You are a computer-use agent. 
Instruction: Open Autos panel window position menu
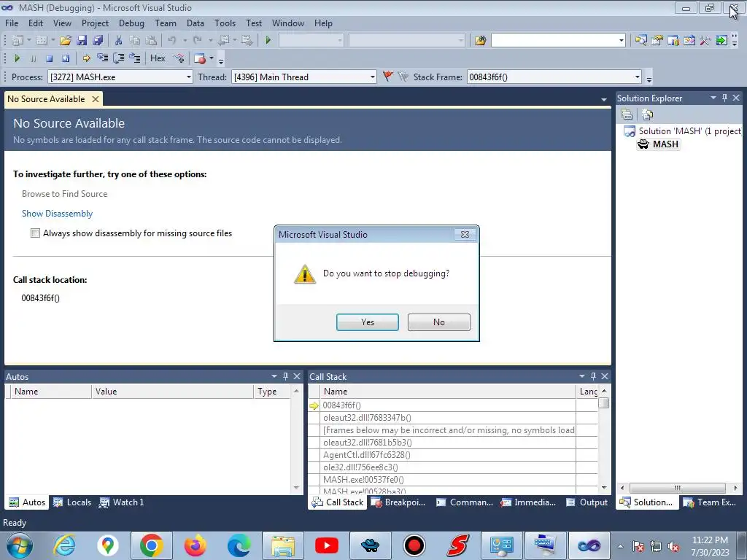tap(274, 376)
